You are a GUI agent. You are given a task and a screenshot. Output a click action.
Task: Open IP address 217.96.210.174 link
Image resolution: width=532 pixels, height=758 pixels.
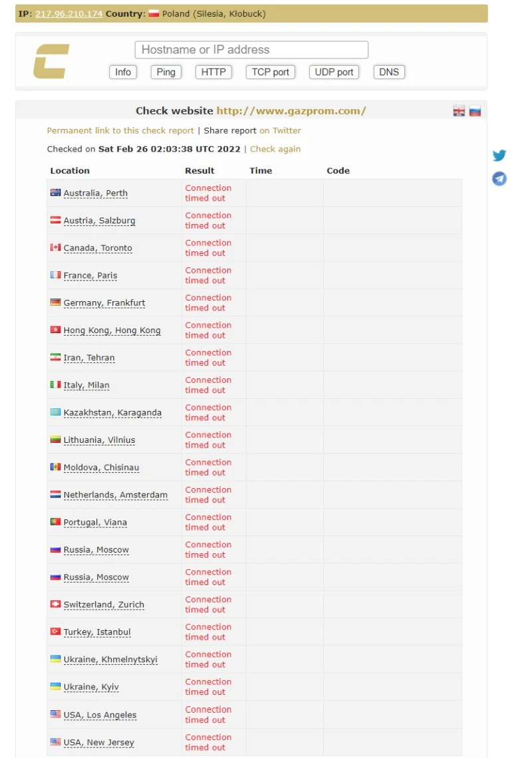(69, 14)
